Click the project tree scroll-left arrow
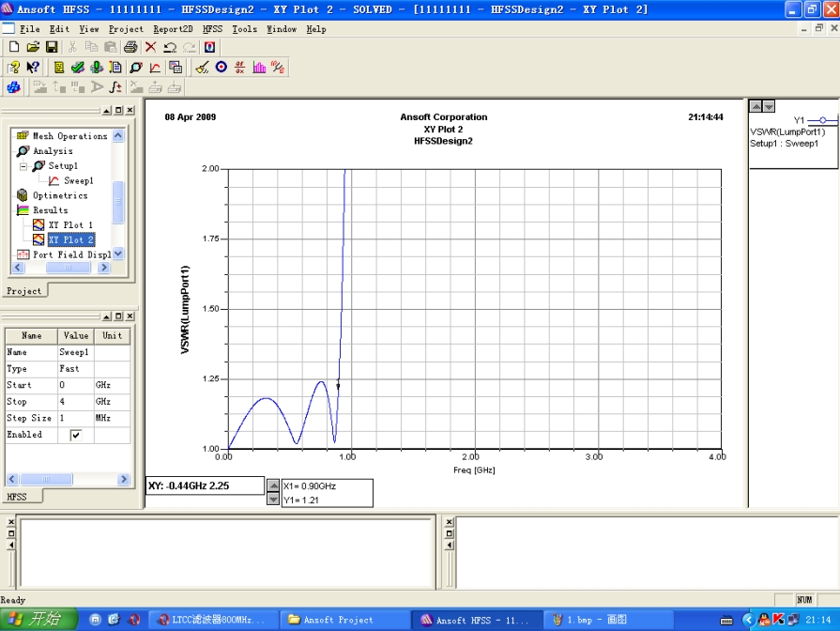This screenshot has width=840, height=631. (18, 267)
